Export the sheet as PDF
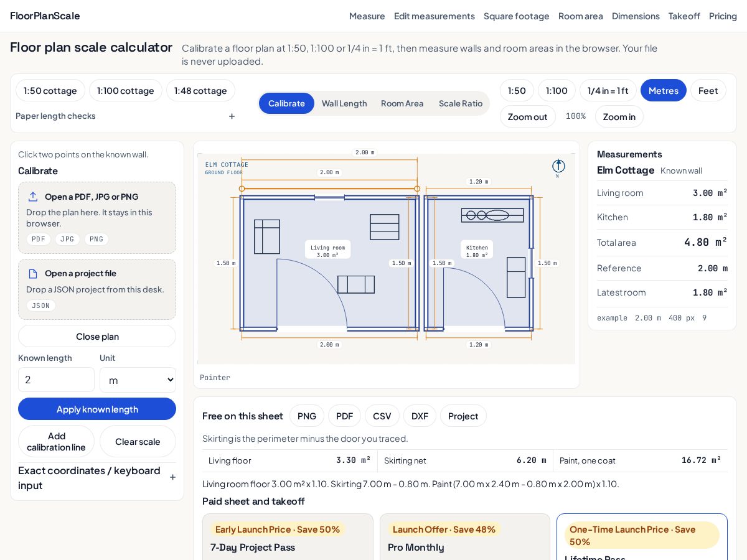The height and width of the screenshot is (560, 747). click(345, 416)
